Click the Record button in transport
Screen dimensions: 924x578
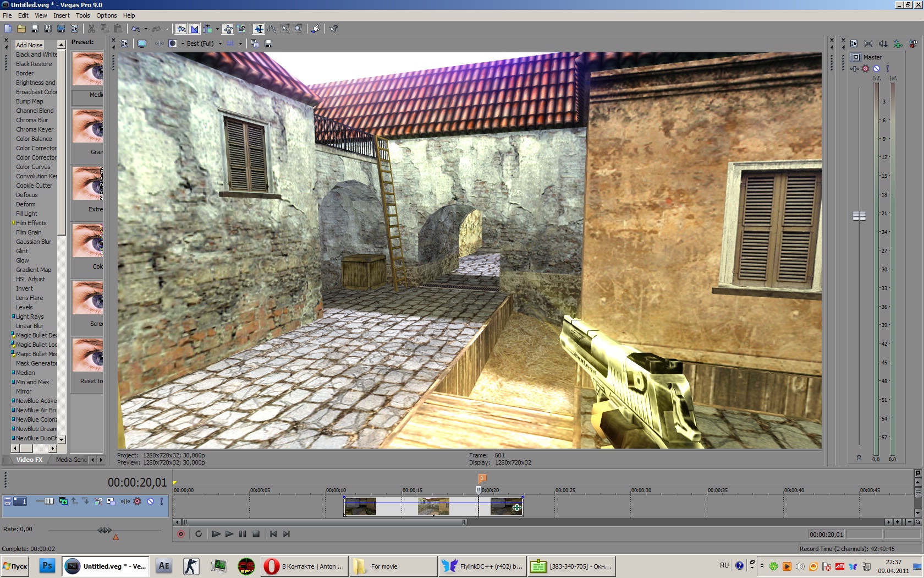tap(180, 534)
